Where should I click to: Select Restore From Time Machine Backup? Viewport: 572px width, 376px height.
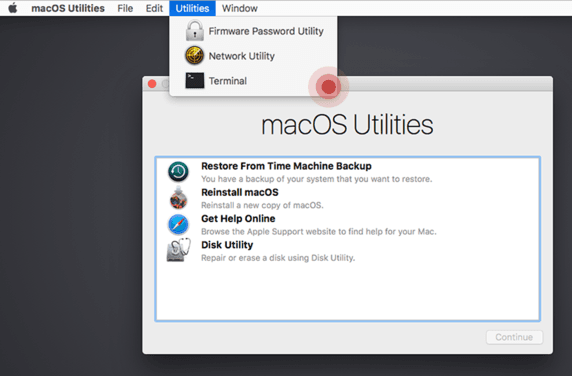348,172
